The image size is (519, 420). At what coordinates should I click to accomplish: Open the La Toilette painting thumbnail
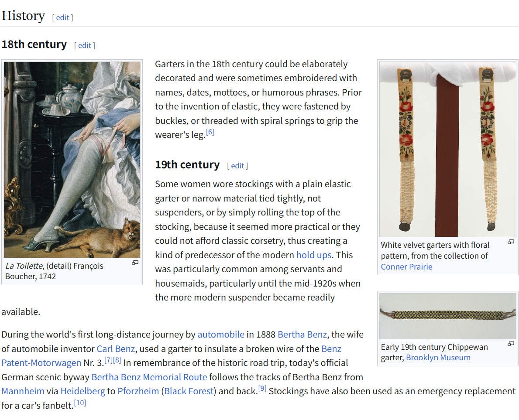click(x=72, y=160)
